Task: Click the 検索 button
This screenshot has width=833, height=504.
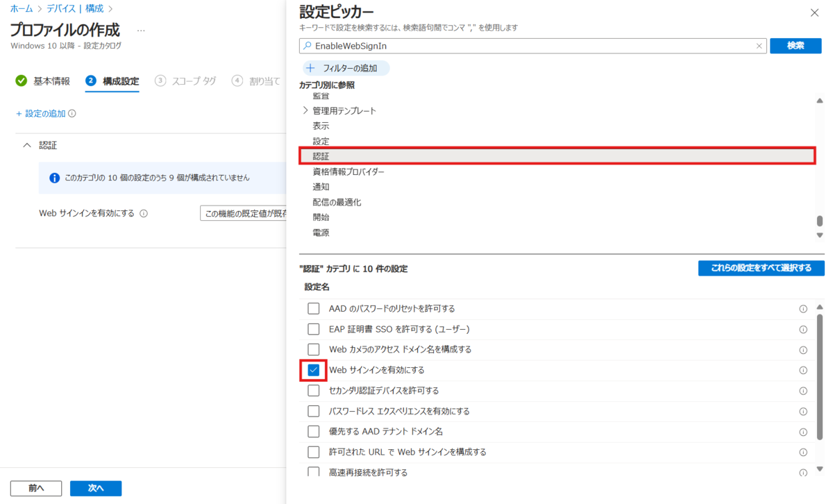Action: pyautogui.click(x=796, y=46)
